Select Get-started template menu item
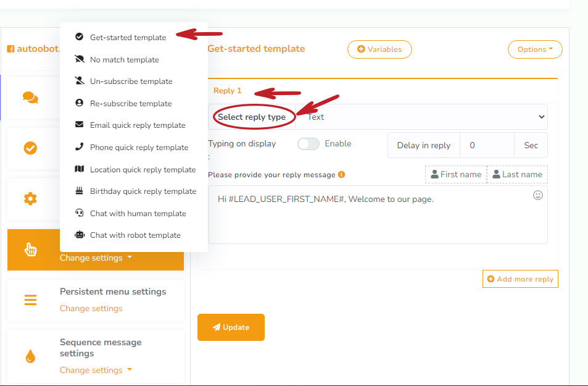Image resolution: width=588 pixels, height=386 pixels. [x=128, y=38]
